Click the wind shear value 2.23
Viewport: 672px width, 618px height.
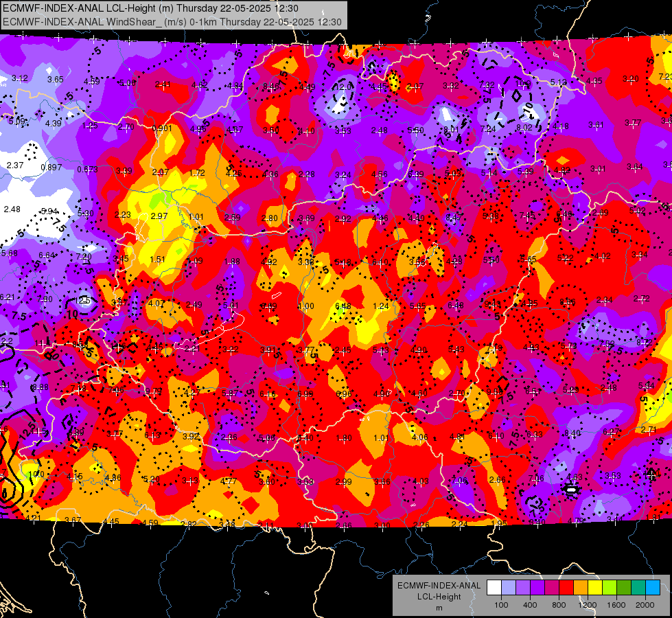[x=123, y=214]
